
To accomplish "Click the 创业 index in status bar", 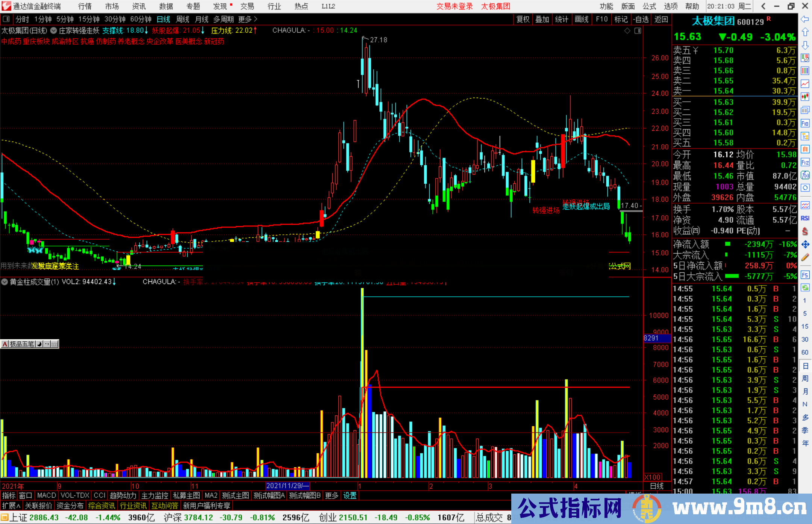I will point(328,518).
